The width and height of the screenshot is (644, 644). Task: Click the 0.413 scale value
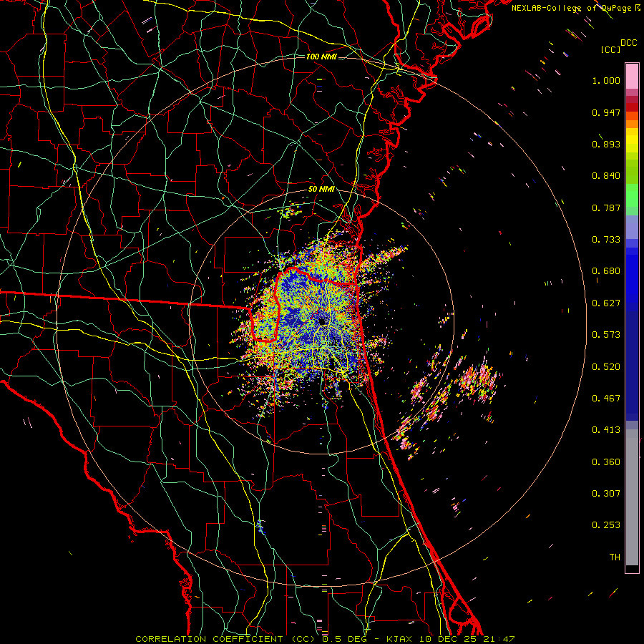pyautogui.click(x=606, y=430)
